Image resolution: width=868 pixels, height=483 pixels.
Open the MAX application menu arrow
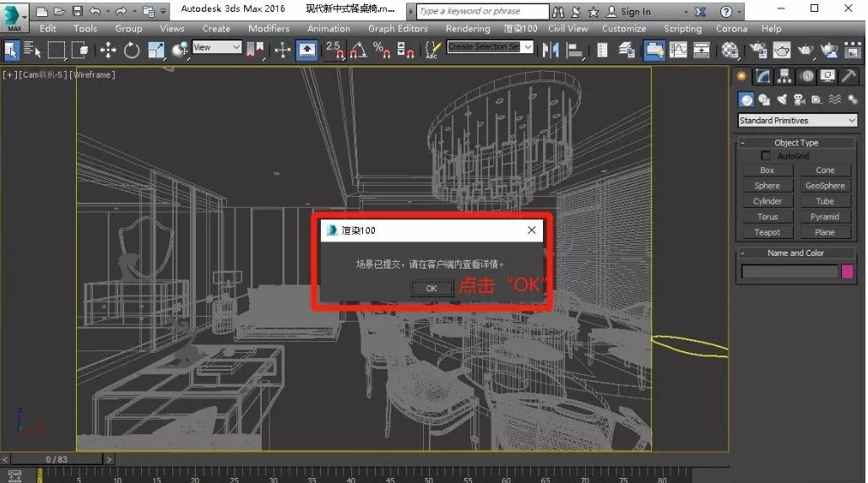(24, 17)
